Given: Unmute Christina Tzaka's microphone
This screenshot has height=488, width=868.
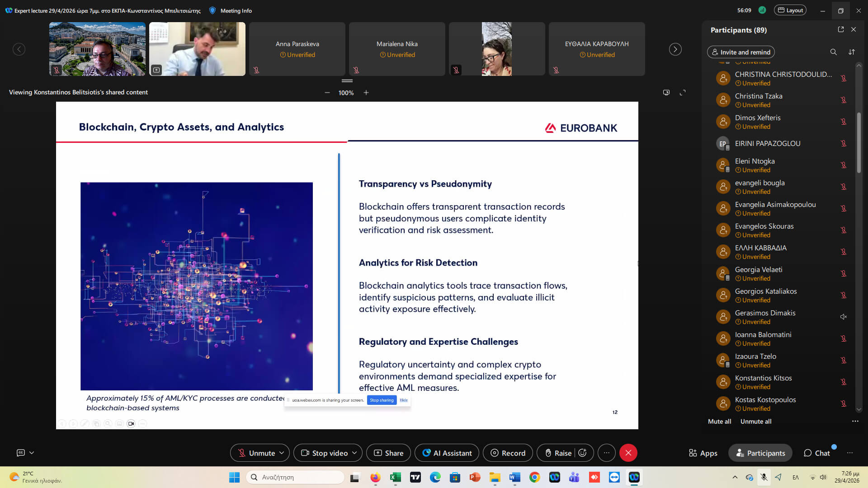Looking at the screenshot, I should point(843,100).
